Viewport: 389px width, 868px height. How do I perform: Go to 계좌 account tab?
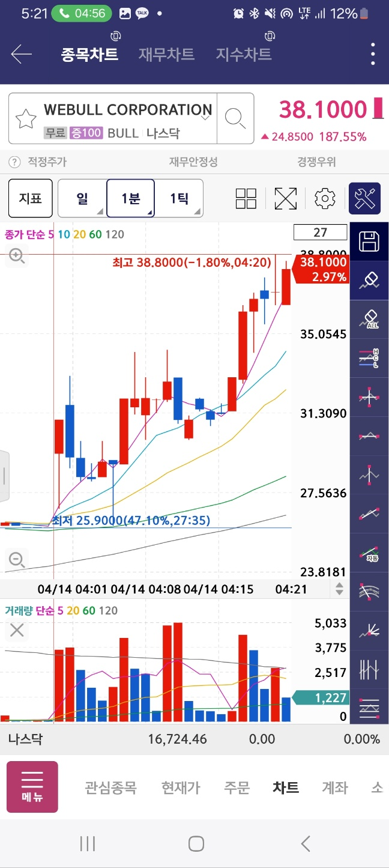click(x=334, y=788)
